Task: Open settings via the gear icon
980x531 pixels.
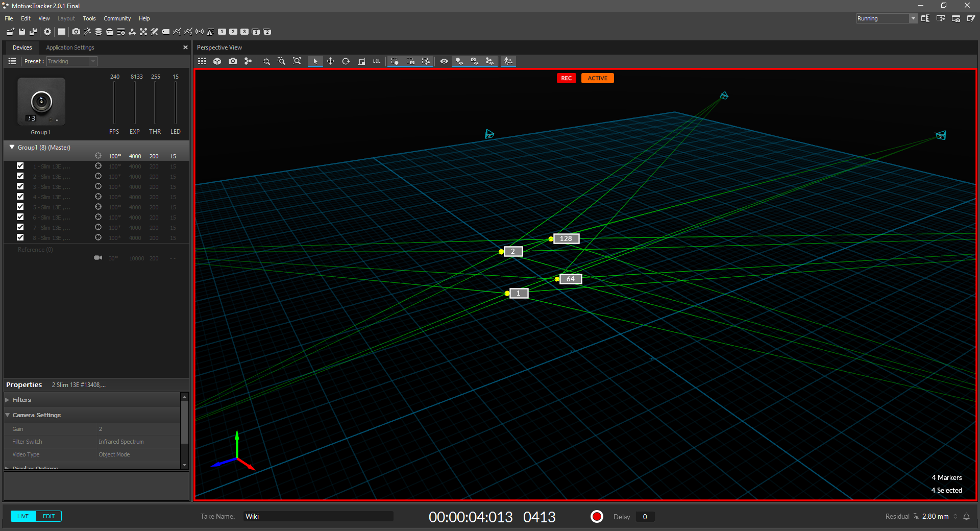Action: [x=47, y=32]
